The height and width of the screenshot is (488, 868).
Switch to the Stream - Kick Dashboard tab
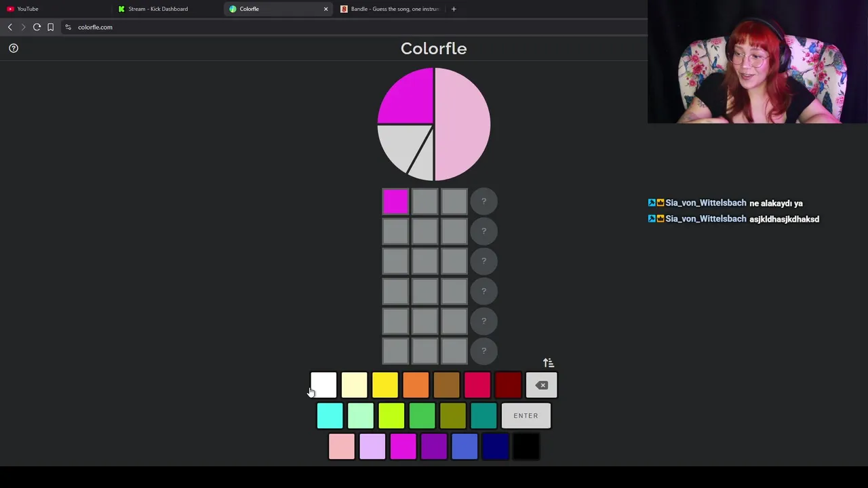pos(167,9)
